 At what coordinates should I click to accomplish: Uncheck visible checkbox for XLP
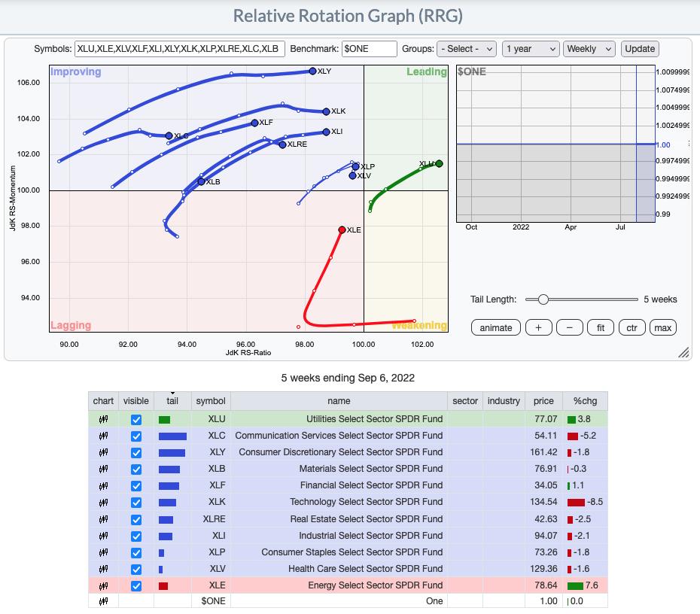[136, 553]
